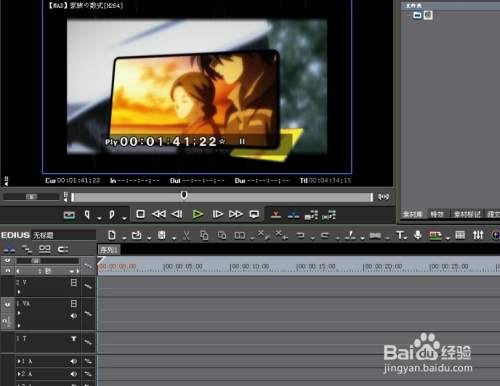This screenshot has height=386, width=500.
Task: Set the In point marker
Action: (87, 215)
